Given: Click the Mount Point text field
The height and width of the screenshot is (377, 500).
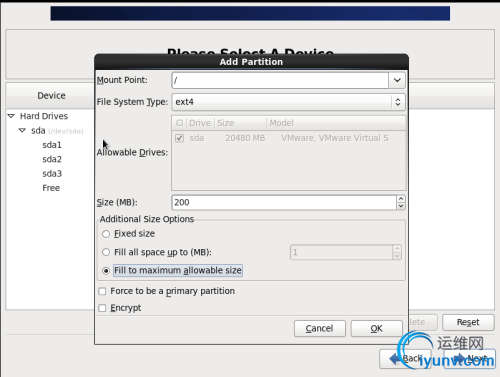Looking at the screenshot, I should [x=280, y=80].
